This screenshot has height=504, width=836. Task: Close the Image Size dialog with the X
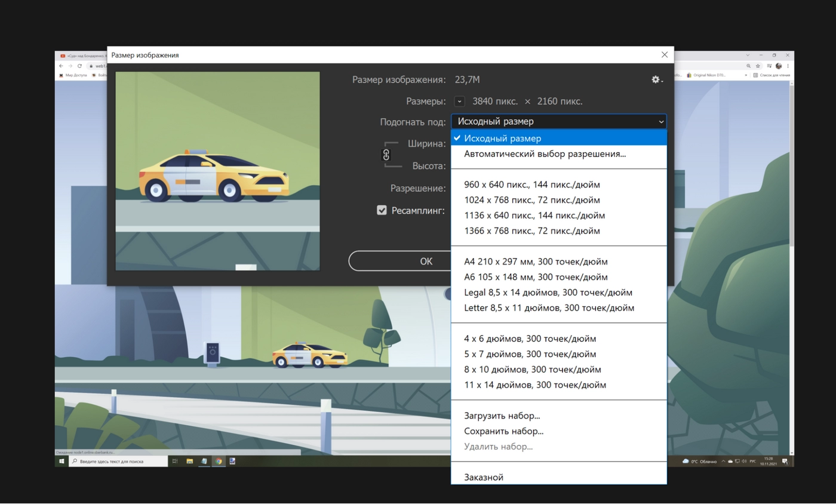[x=665, y=55]
